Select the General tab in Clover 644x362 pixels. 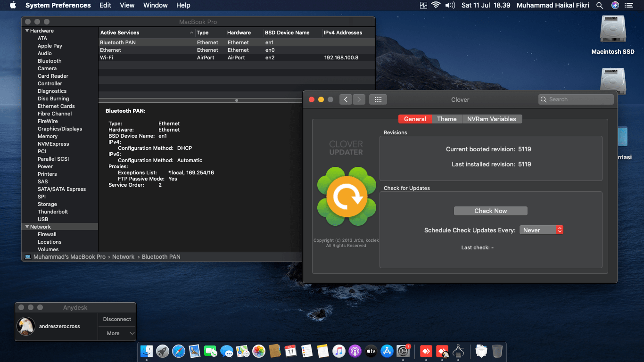coord(415,119)
